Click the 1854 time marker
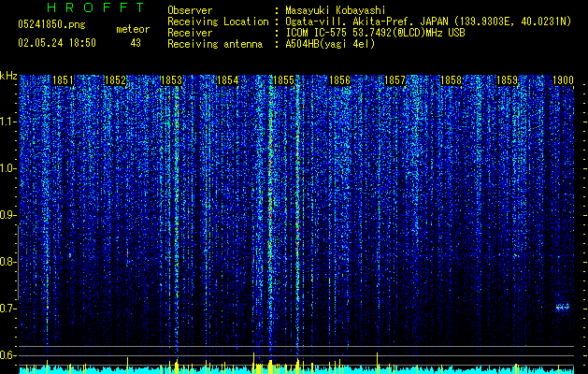 (x=227, y=80)
